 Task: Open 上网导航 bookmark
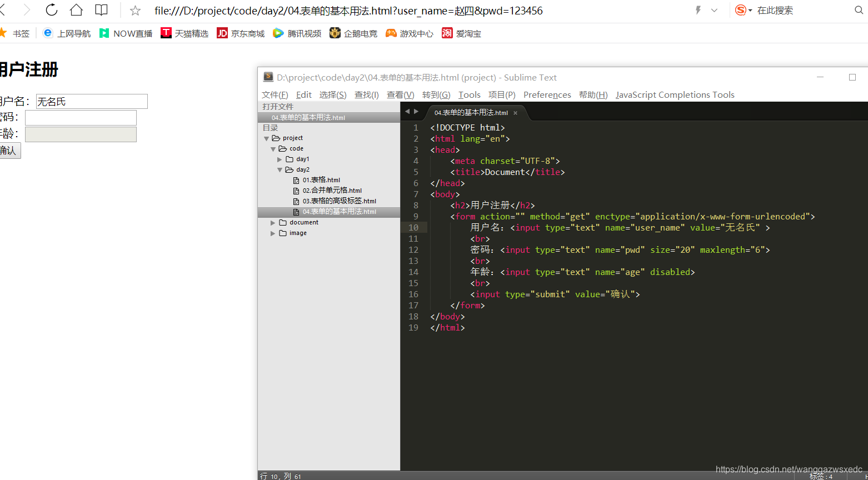click(x=67, y=33)
